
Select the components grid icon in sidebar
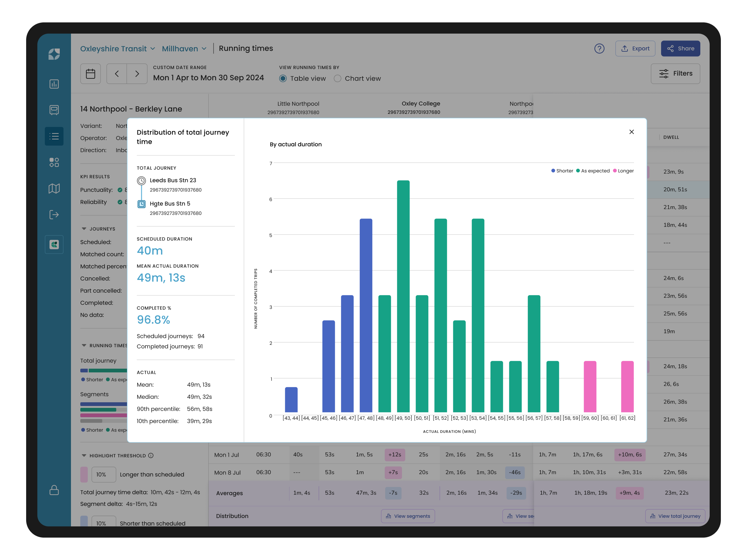[x=54, y=162]
